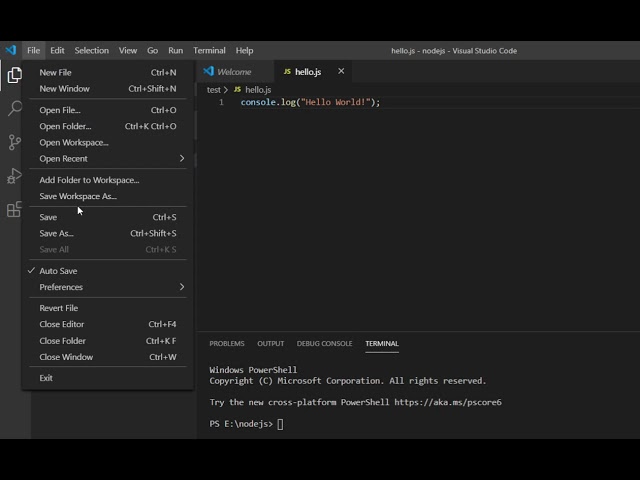640x480 pixels.
Task: Select Open Folder... menu entry
Action: coord(108,126)
